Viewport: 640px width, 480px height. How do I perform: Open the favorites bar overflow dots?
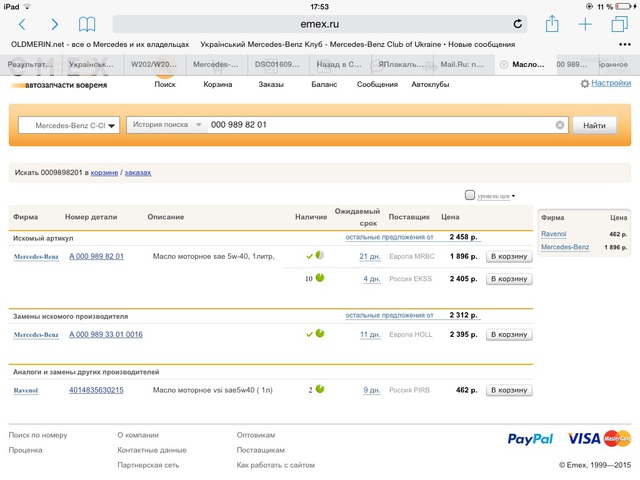pyautogui.click(x=624, y=44)
